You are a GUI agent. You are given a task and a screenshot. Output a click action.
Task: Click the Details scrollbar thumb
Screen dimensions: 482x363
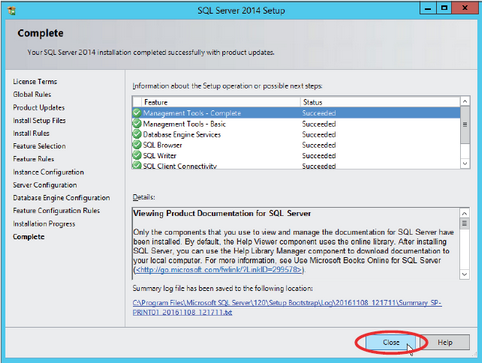click(465, 223)
